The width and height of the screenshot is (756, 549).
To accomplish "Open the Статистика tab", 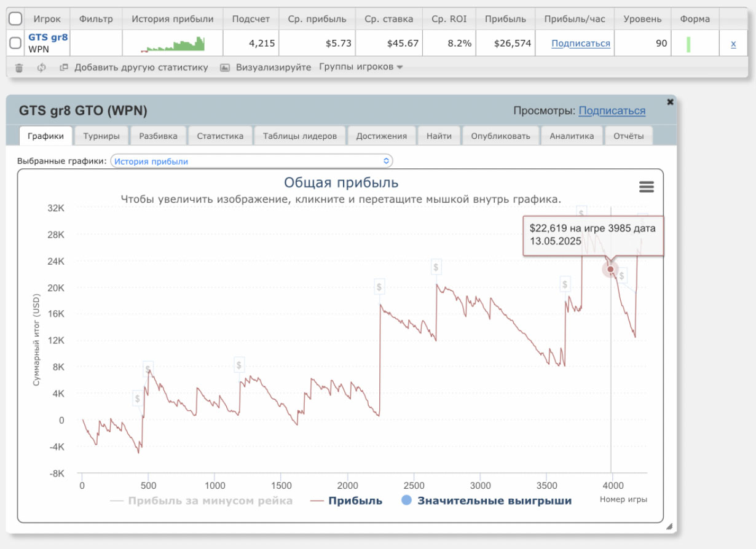I will click(220, 136).
